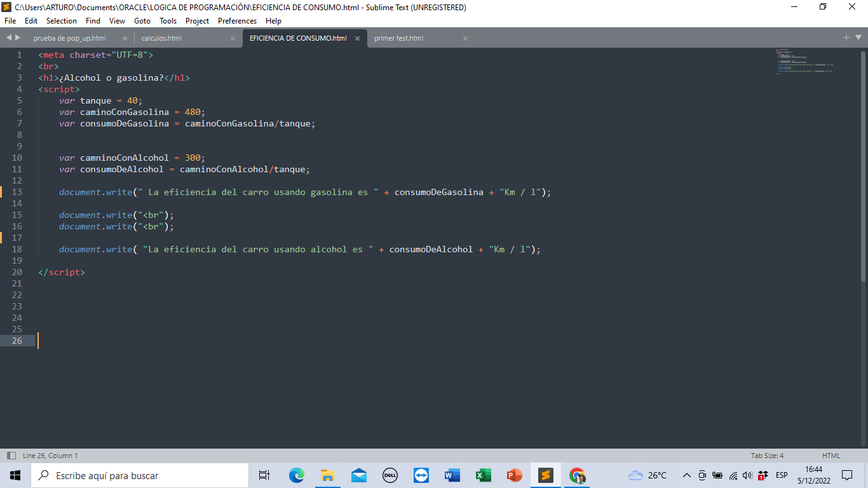Open Microsoft Excel from taskbar
The height and width of the screenshot is (488, 868).
click(x=483, y=475)
